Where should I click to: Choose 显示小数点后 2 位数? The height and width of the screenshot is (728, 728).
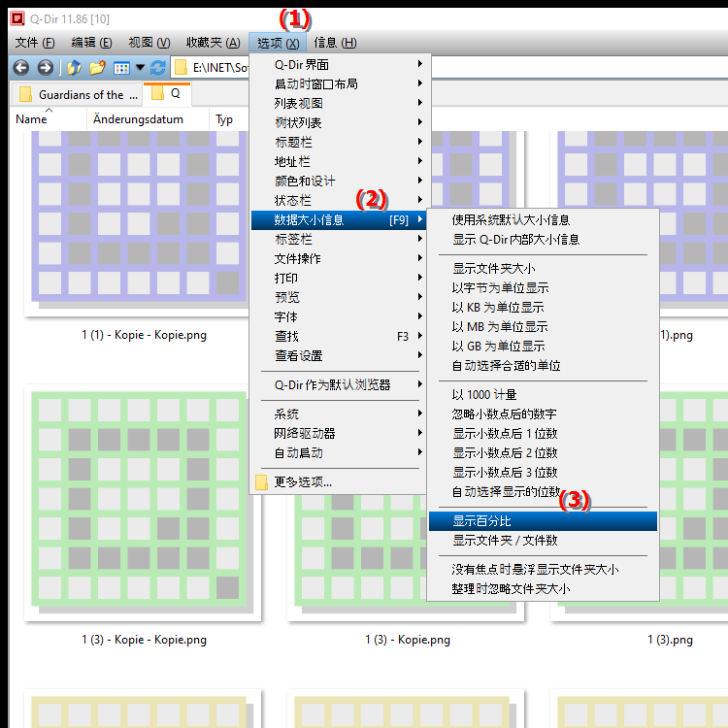coord(543,453)
